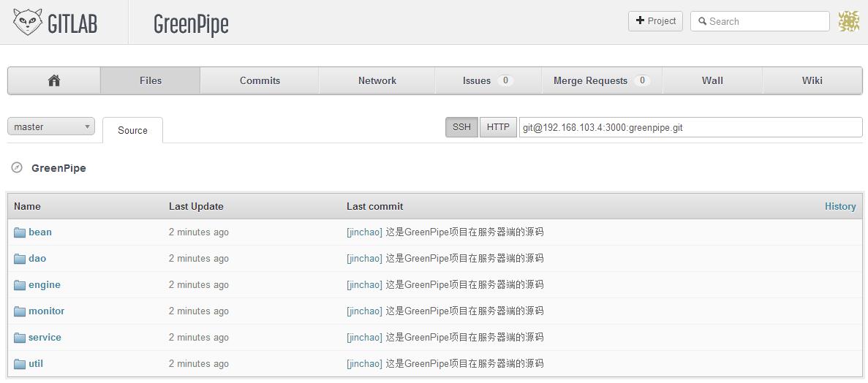Click '2 minutes ago' in util row
The height and width of the screenshot is (383, 868).
click(199, 363)
